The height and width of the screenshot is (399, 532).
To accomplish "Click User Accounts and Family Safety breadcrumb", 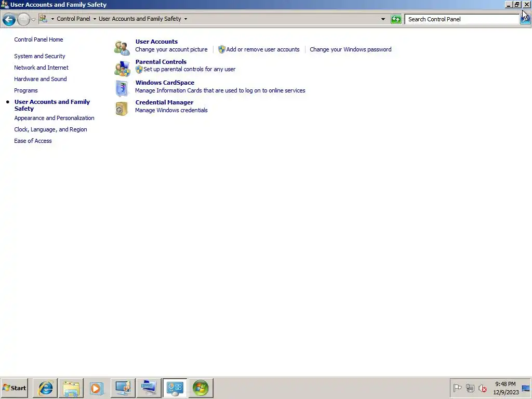I will (140, 19).
